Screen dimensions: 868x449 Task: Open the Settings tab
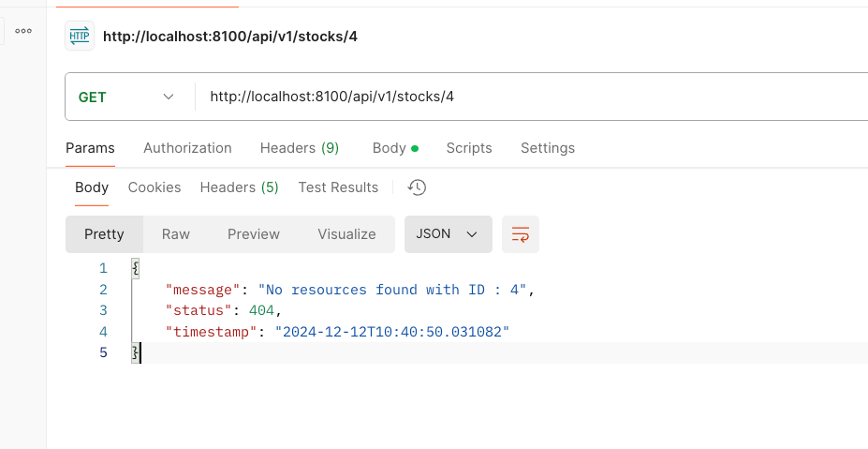coord(548,148)
